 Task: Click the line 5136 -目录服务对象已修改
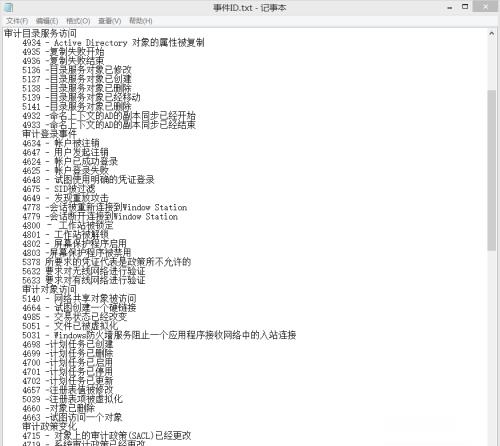(77, 70)
